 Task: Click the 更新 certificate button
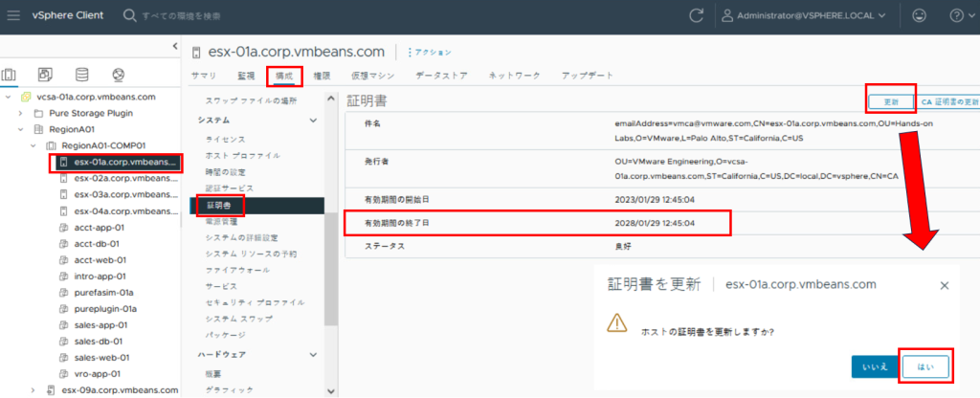[x=891, y=100]
